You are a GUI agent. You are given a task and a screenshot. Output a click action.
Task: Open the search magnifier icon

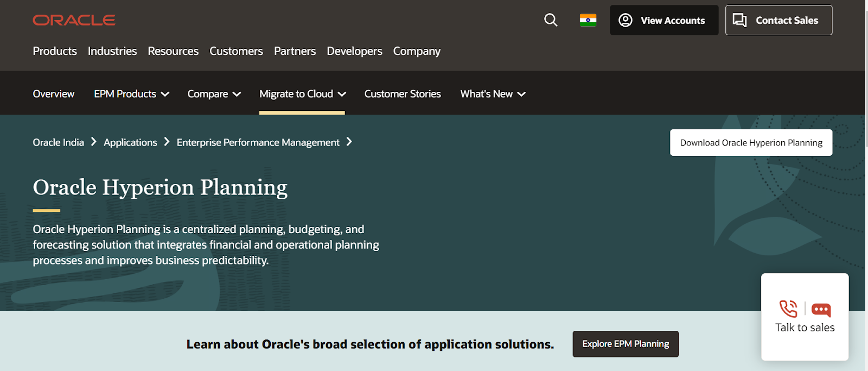pos(551,20)
